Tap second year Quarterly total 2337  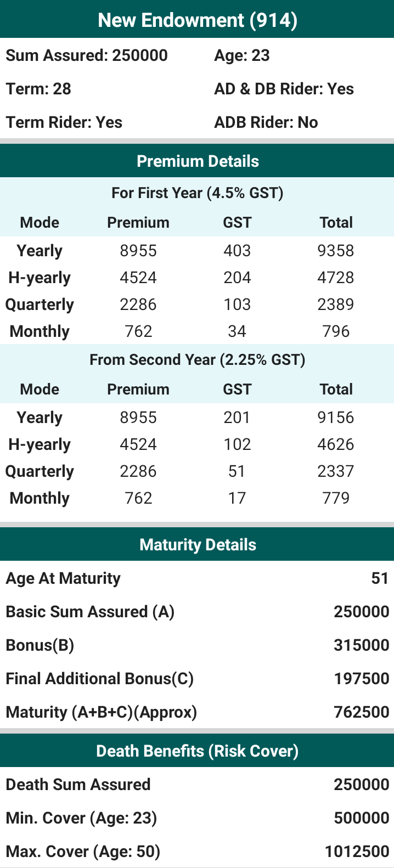coord(336,471)
